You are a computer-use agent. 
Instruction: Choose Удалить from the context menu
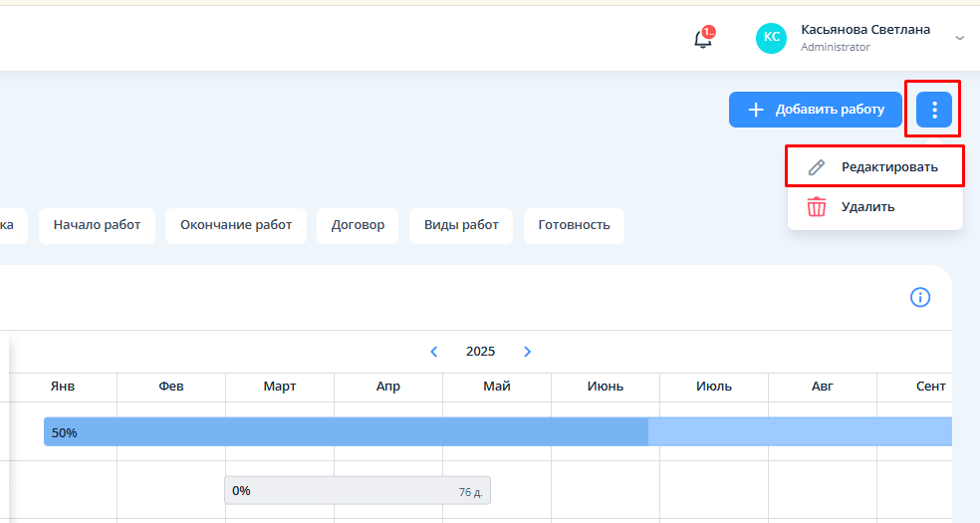pos(867,207)
